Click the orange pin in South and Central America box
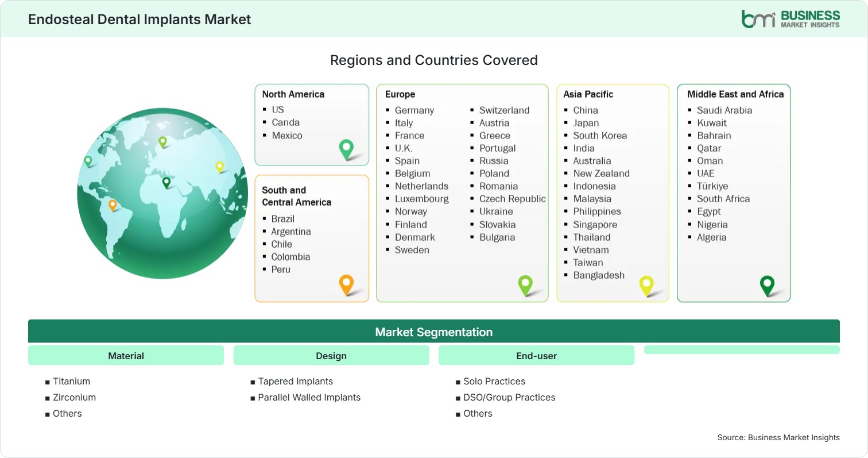Viewport: 868px width, 458px height. pos(346,285)
